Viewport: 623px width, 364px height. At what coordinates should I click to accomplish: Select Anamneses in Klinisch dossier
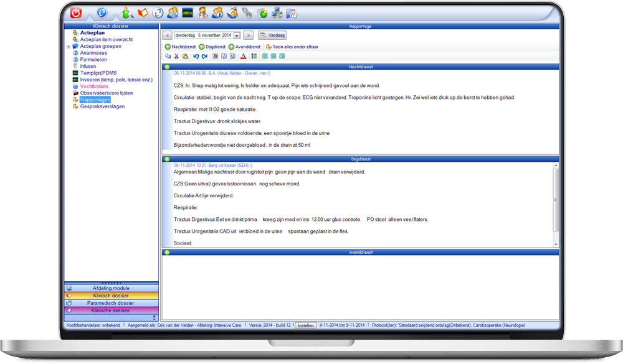coord(93,53)
